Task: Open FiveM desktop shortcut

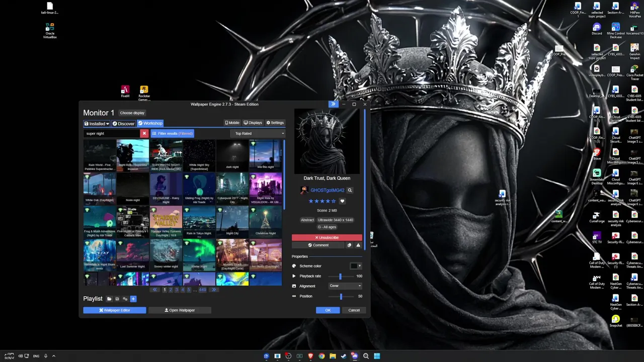Action: coord(125,92)
